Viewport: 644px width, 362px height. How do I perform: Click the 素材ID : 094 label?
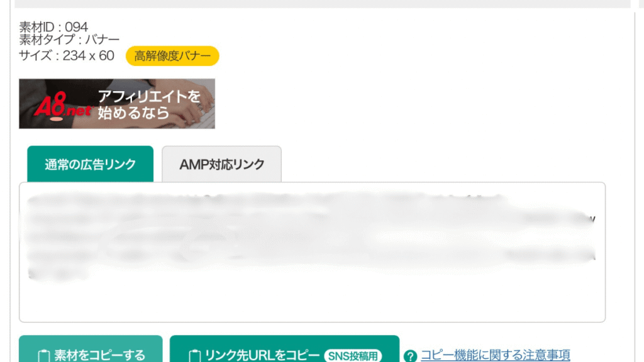point(53,27)
